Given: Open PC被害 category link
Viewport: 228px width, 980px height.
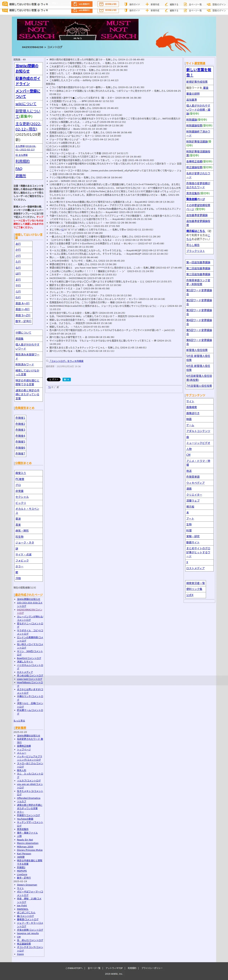Looking at the screenshot, I should tap(20, 479).
